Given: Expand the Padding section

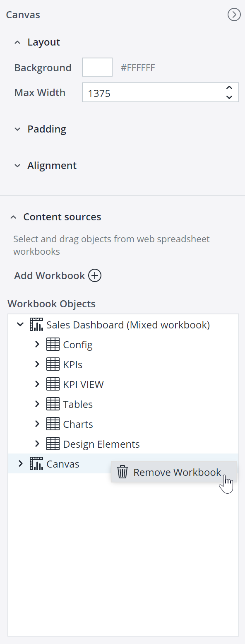Looking at the screenshot, I should (x=17, y=129).
